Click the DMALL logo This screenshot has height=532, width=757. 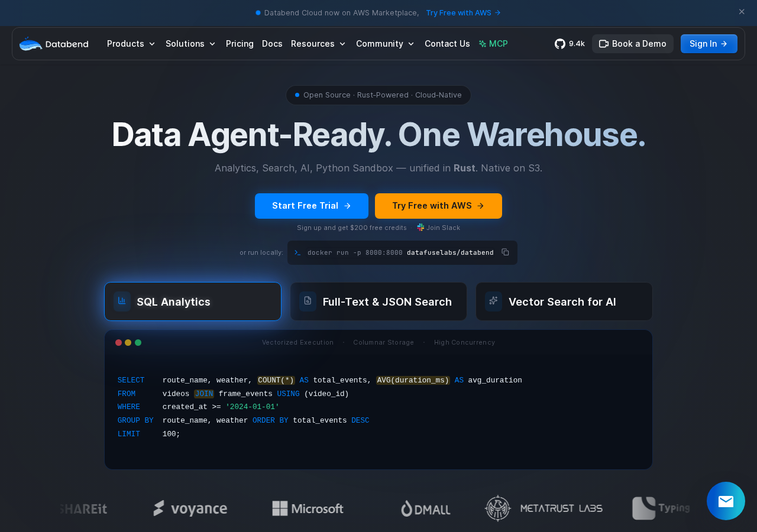pyautogui.click(x=425, y=508)
